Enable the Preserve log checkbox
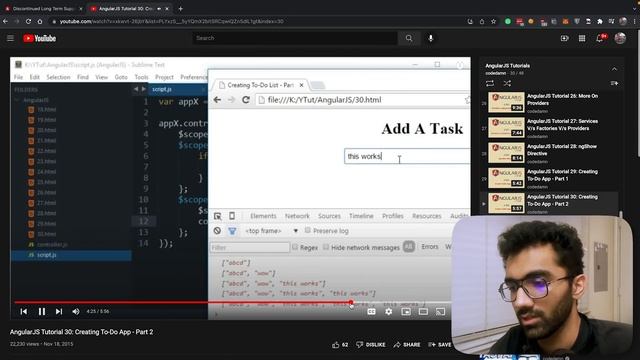640x360 pixels. [x=308, y=231]
